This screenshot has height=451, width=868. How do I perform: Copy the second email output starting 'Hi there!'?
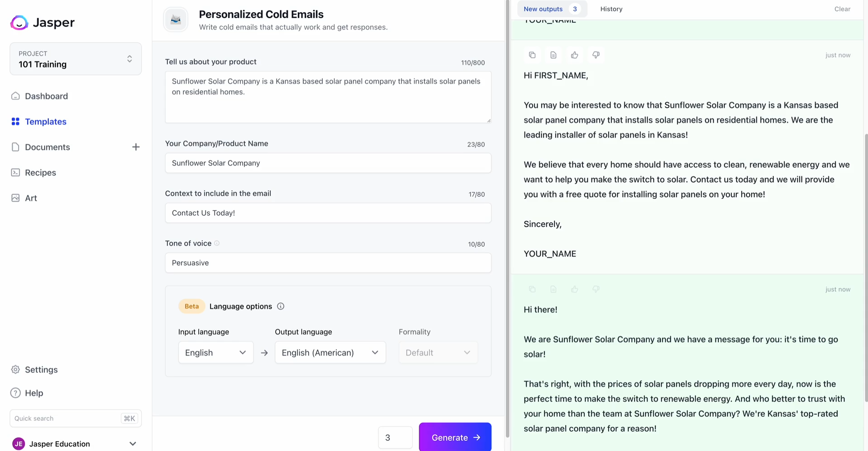click(532, 290)
